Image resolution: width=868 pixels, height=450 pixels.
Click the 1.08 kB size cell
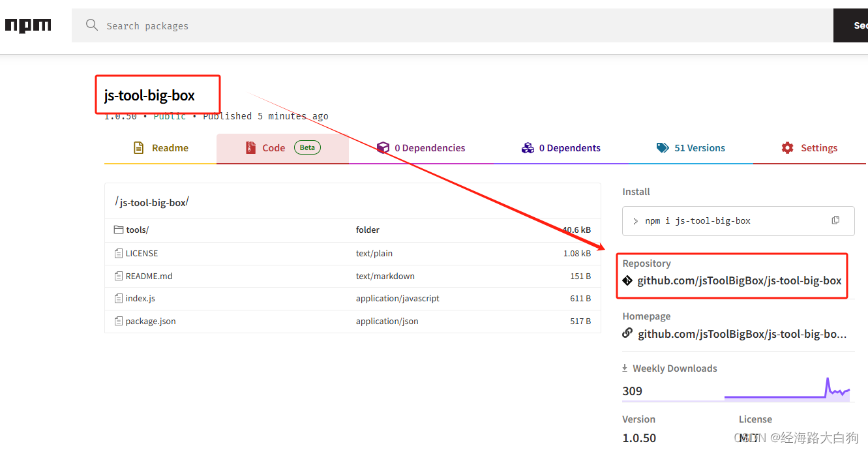[x=577, y=253]
